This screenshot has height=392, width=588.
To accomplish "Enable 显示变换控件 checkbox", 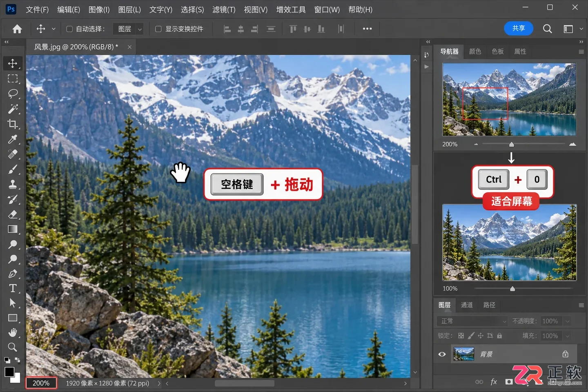I will [x=158, y=29].
